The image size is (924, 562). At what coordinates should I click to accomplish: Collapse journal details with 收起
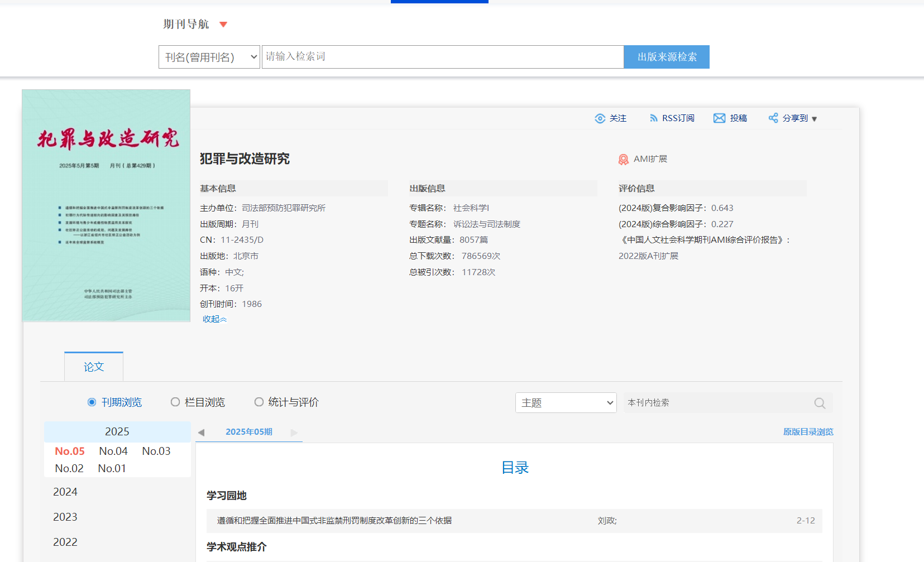point(214,319)
